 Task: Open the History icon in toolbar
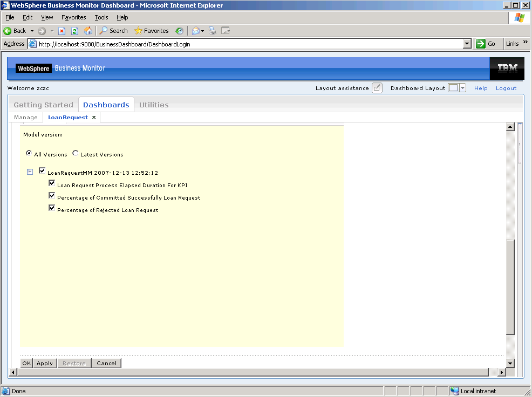(179, 31)
